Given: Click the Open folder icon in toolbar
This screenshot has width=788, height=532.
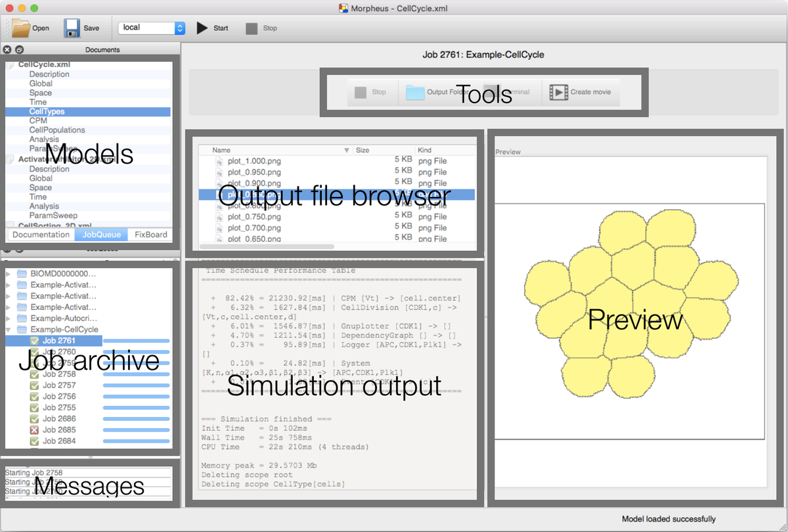Looking at the screenshot, I should click(x=21, y=28).
